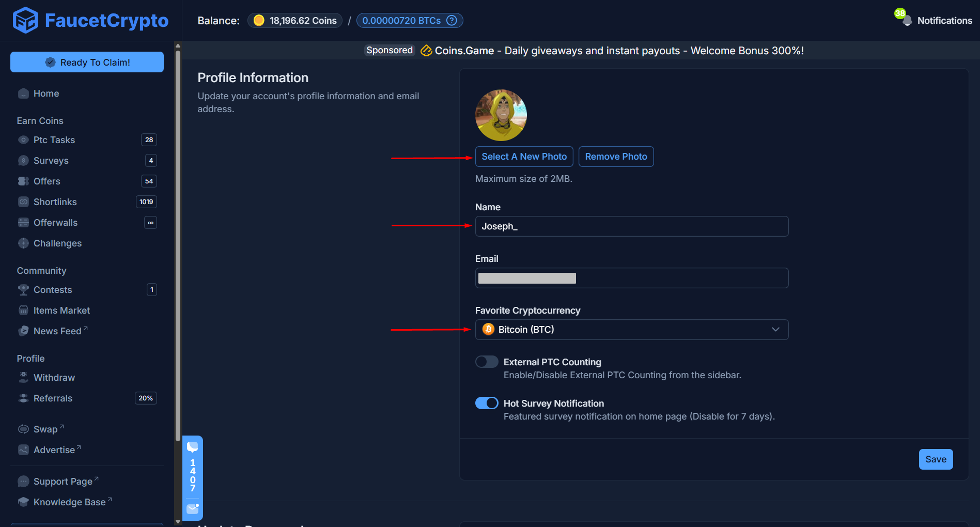Click the Challenges icon
Viewport: 980px width, 527px height.
pos(23,243)
